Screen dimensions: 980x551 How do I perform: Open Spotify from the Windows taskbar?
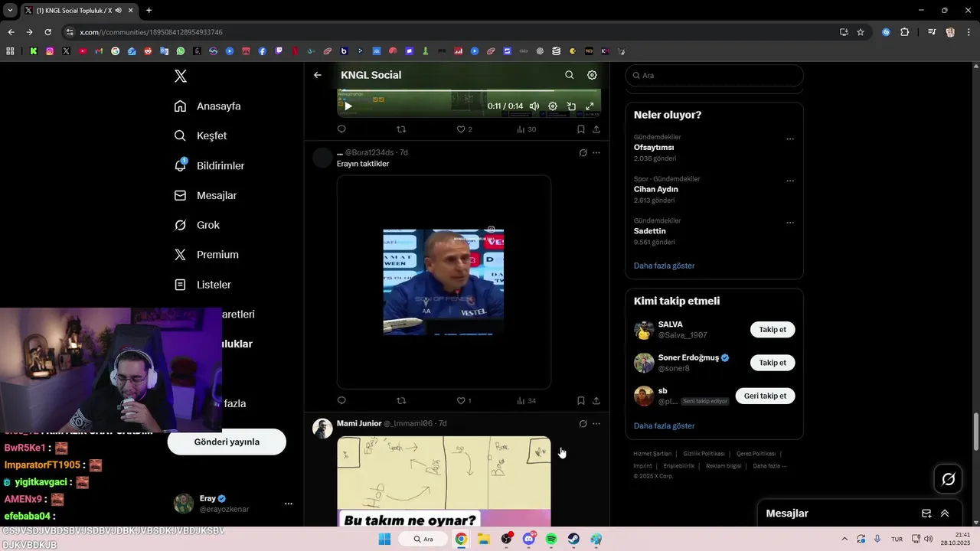(551, 539)
